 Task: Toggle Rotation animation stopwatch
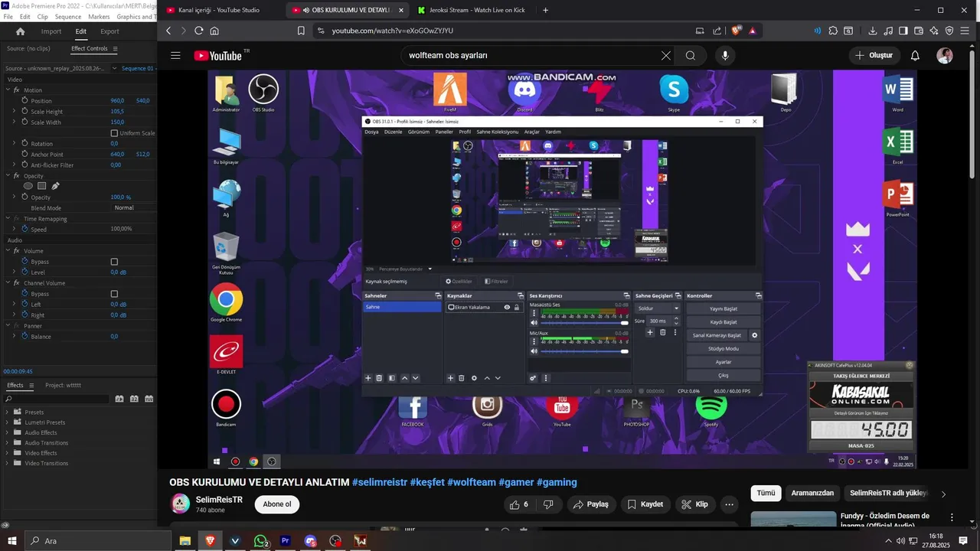point(24,143)
